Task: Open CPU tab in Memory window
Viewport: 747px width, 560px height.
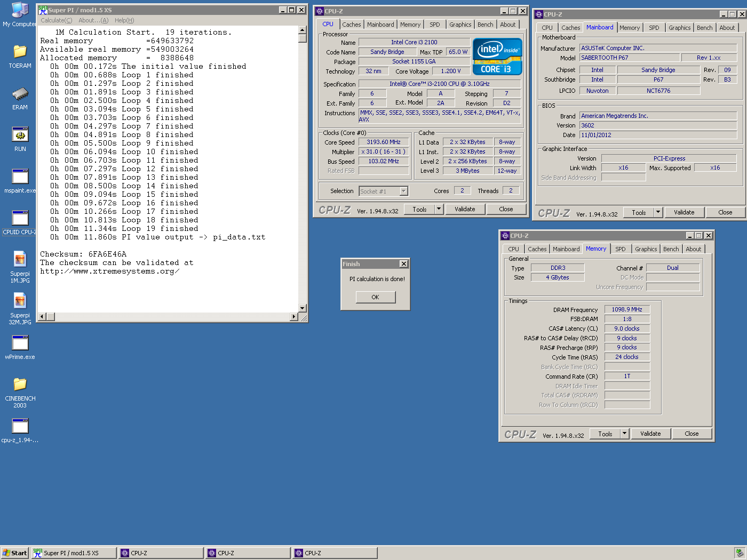Action: (x=513, y=249)
